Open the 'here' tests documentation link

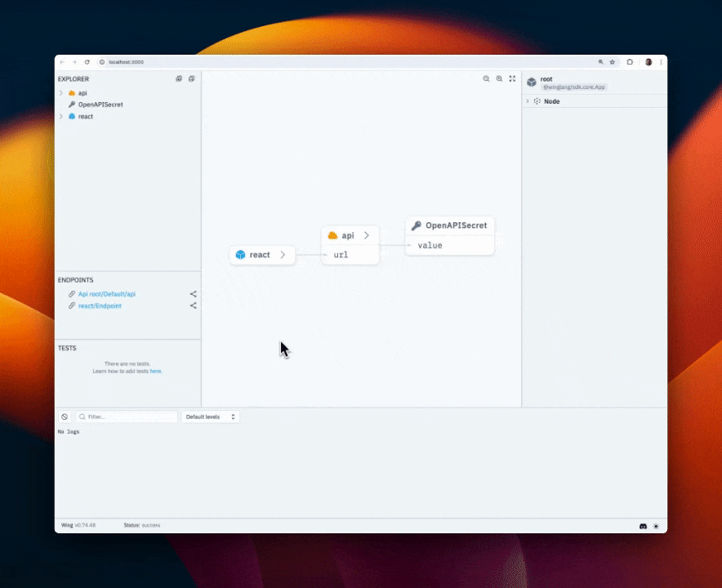156,371
